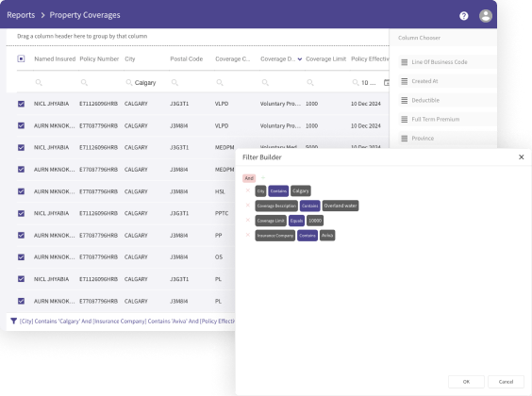This screenshot has height=396, width=532.
Task: Open the Equals operator for Coverage Limit
Action: click(296, 221)
